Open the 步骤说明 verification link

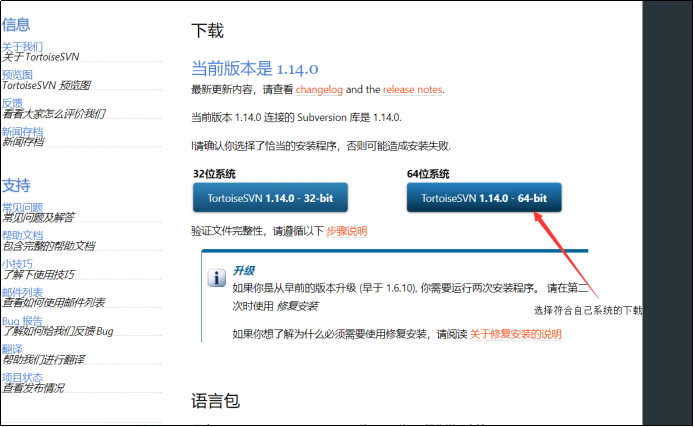(347, 231)
